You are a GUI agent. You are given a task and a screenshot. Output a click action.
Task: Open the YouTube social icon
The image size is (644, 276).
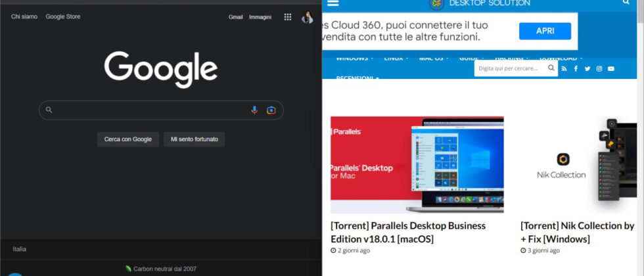[x=611, y=68]
